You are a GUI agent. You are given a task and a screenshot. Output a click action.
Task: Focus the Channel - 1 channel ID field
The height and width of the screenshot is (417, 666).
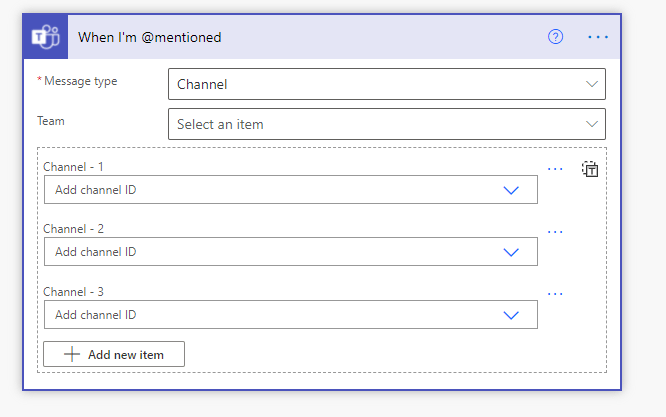tap(270, 190)
